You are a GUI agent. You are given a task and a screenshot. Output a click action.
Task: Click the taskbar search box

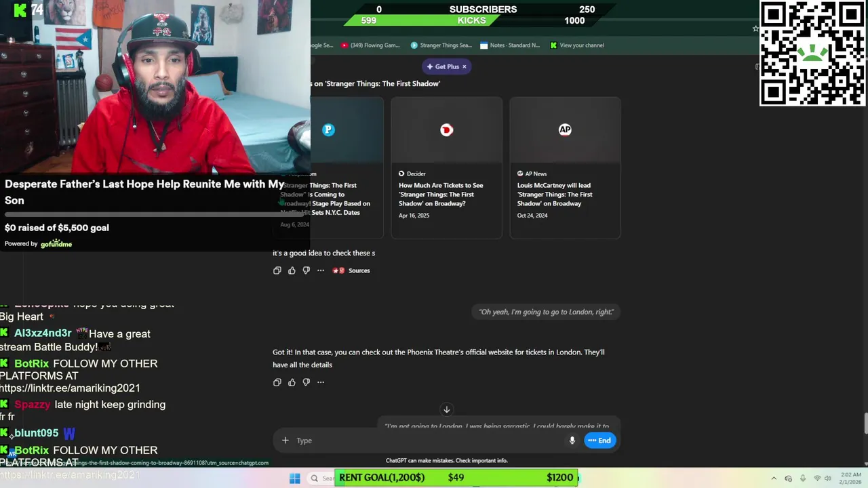pos(321,479)
